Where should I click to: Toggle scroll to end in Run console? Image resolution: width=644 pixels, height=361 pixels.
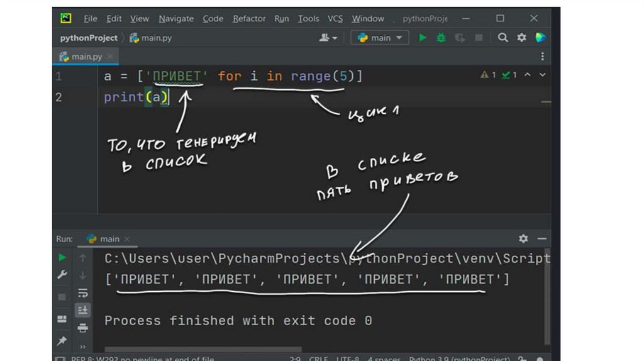82,310
